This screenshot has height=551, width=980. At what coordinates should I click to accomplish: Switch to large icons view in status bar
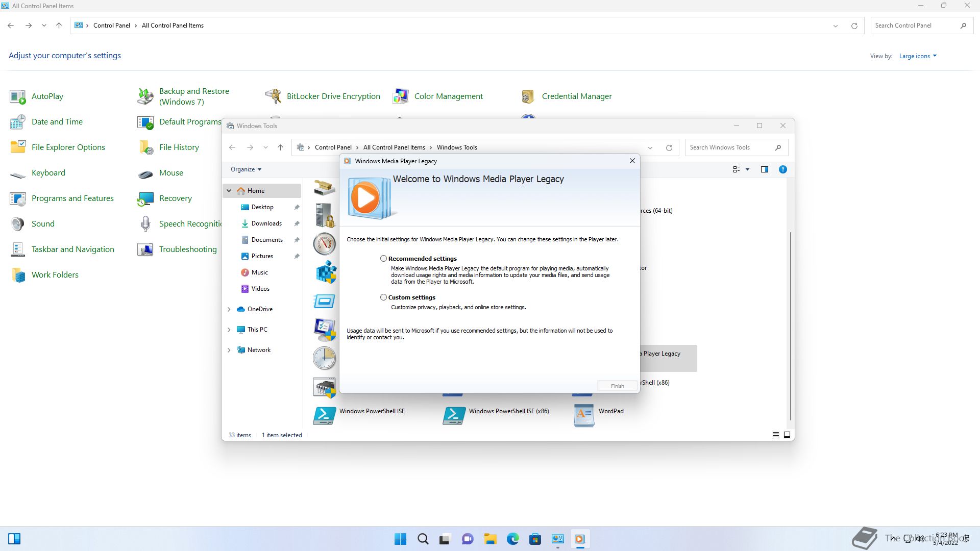click(787, 435)
